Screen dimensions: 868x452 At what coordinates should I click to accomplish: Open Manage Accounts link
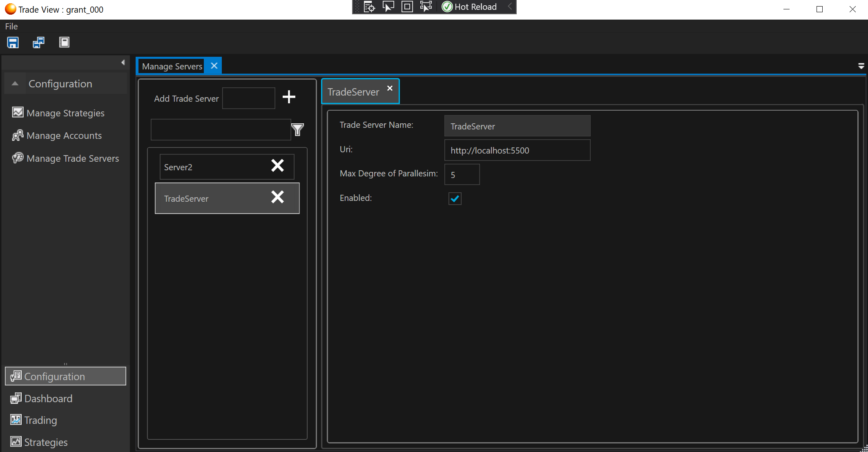point(64,136)
